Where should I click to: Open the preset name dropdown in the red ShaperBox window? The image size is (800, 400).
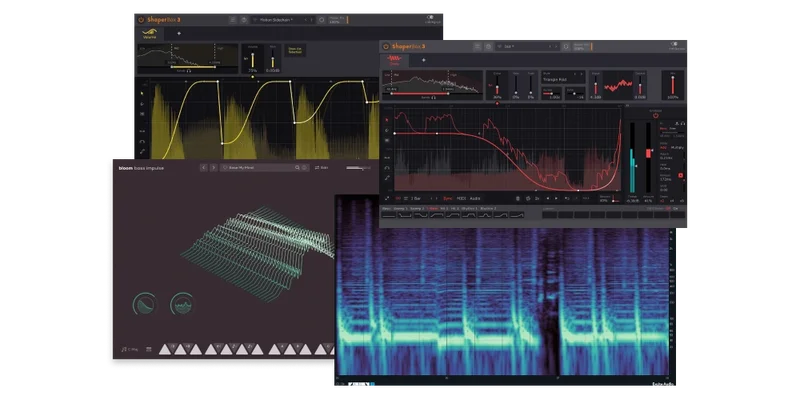pos(526,46)
